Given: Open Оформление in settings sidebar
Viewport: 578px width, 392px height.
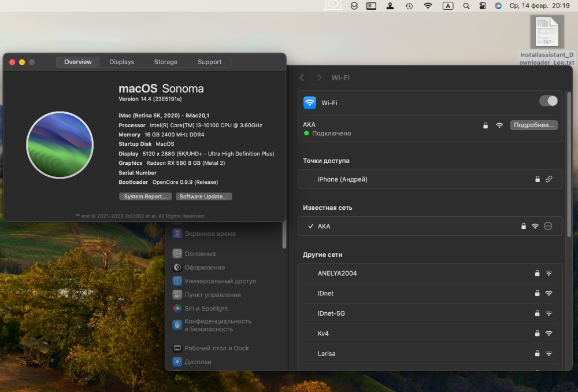Looking at the screenshot, I should tap(199, 267).
